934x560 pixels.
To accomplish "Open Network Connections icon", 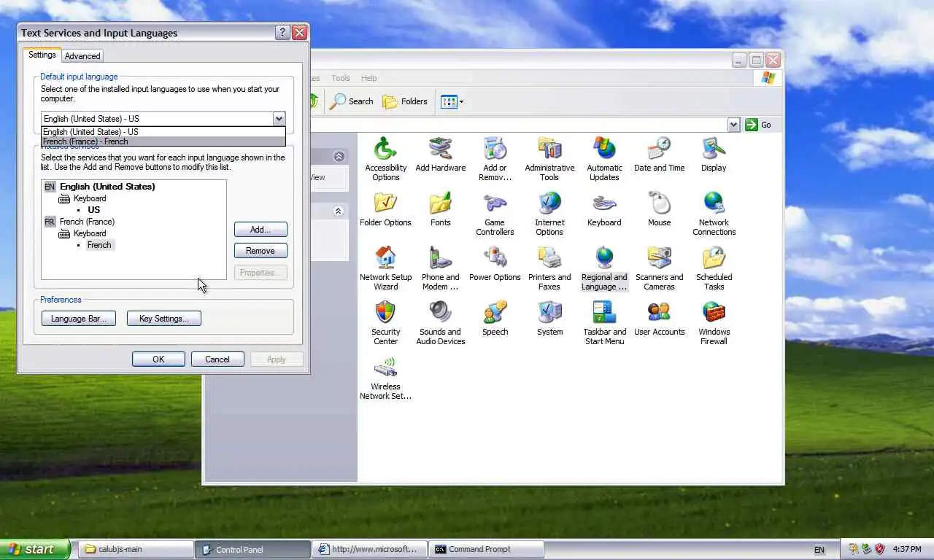I will [x=714, y=213].
